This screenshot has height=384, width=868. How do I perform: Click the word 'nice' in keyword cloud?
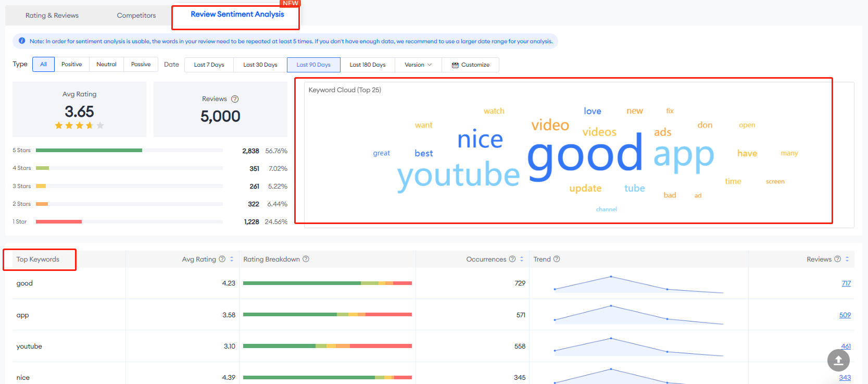coord(480,139)
